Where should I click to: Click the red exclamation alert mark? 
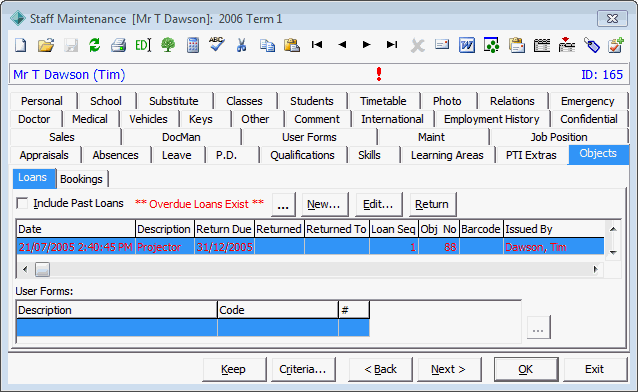click(379, 74)
